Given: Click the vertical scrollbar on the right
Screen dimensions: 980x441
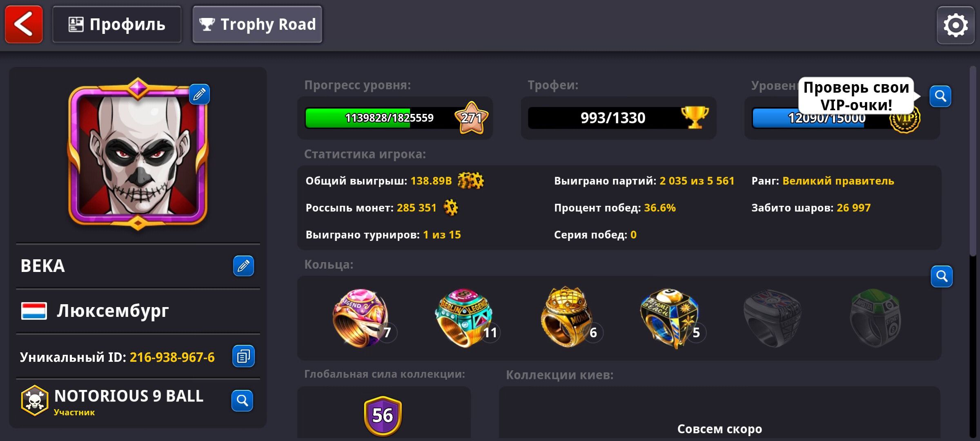Looking at the screenshot, I should 973,161.
